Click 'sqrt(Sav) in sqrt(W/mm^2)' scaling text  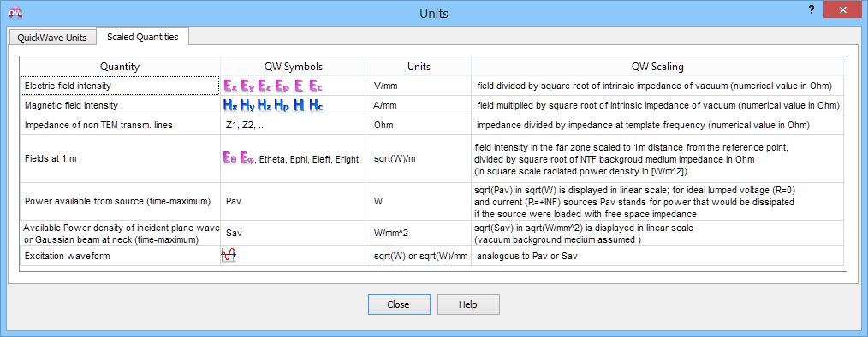pos(584,228)
